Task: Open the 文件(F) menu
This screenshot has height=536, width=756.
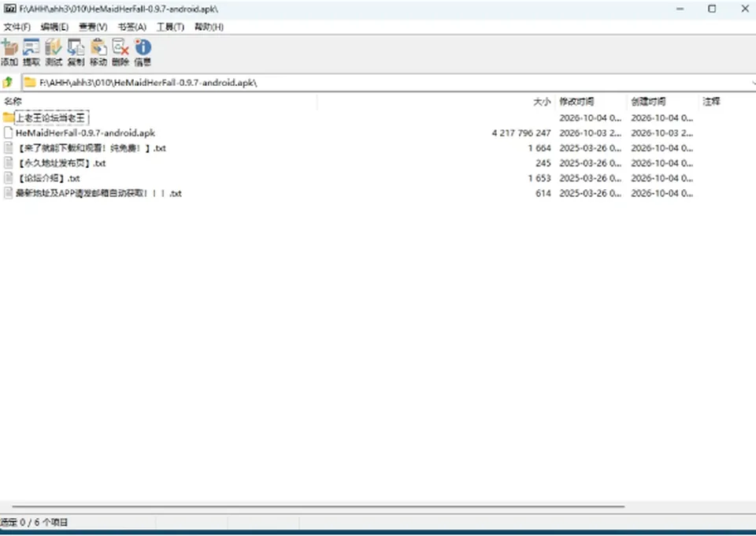Action: pos(17,27)
